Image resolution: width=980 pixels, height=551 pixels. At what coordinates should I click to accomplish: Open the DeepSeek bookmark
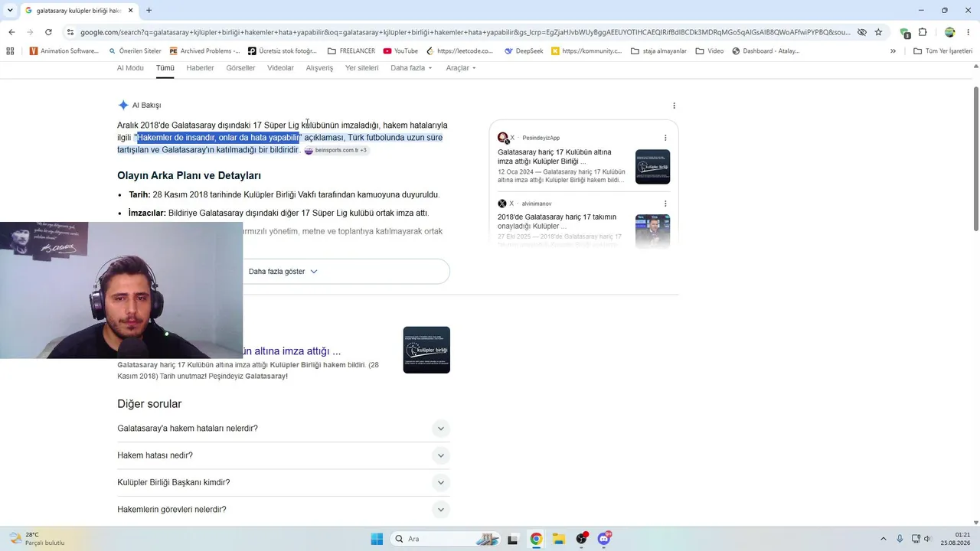(524, 51)
